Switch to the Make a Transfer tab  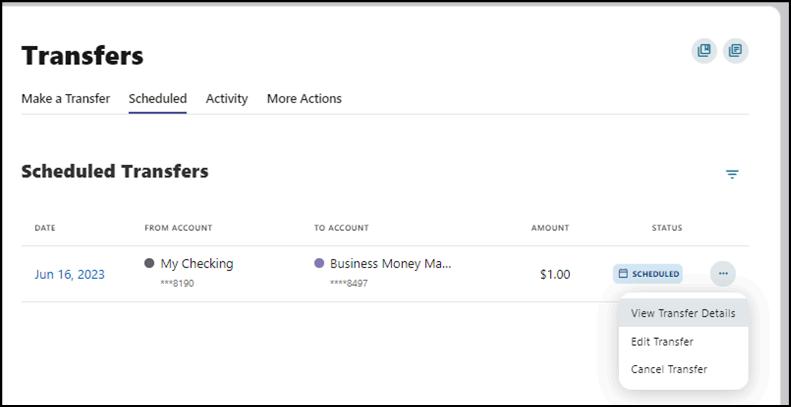click(65, 99)
